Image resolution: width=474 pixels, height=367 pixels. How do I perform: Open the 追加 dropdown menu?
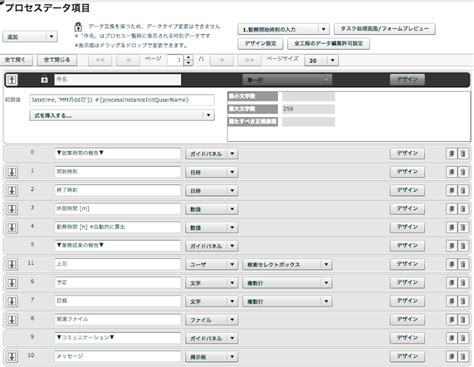pyautogui.click(x=30, y=36)
